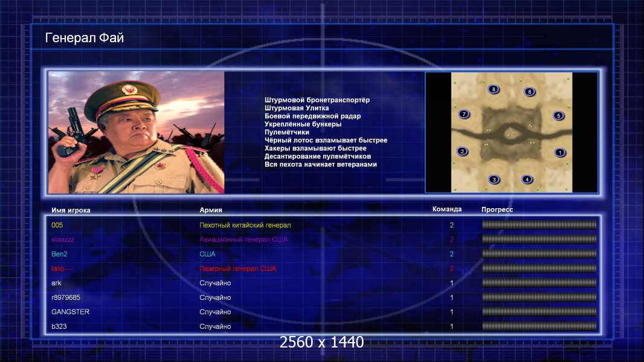Viewport: 644px width, 362px height.
Task: Click the 'Генерал Фай' title text
Action: pos(84,38)
